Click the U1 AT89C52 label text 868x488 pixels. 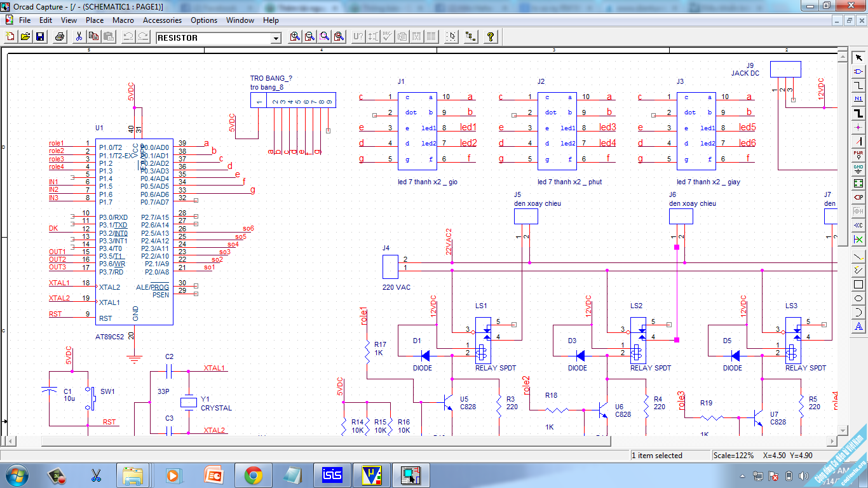[109, 337]
